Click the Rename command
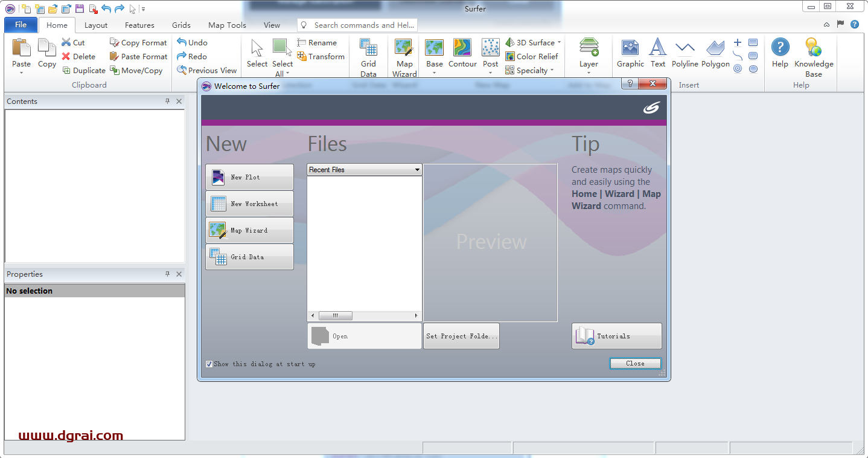Screen dimensions: 868x458 coord(317,42)
